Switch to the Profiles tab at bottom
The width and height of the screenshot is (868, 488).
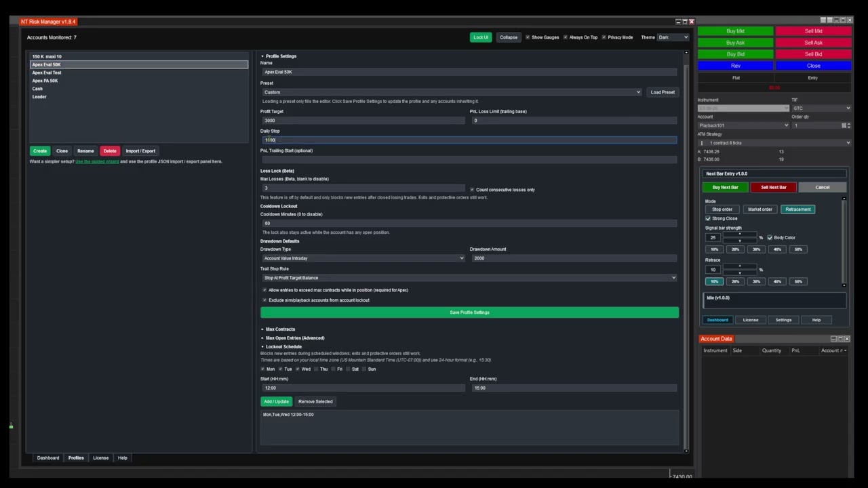[76, 458]
